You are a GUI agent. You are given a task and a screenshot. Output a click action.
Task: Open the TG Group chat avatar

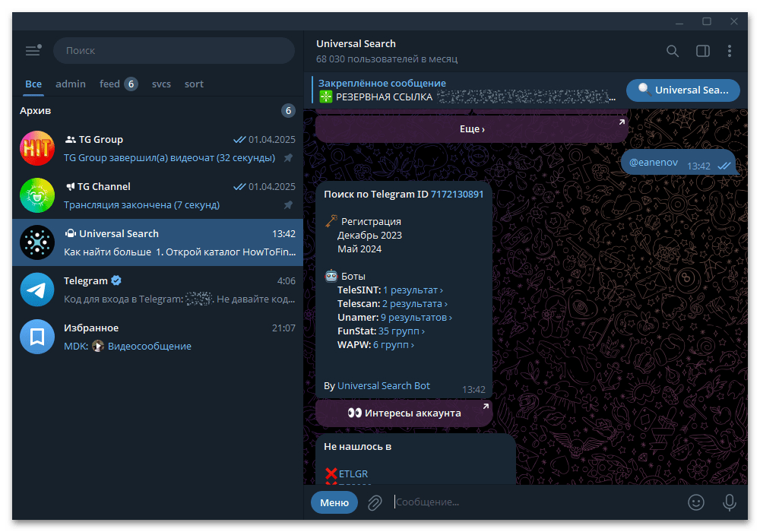37,148
